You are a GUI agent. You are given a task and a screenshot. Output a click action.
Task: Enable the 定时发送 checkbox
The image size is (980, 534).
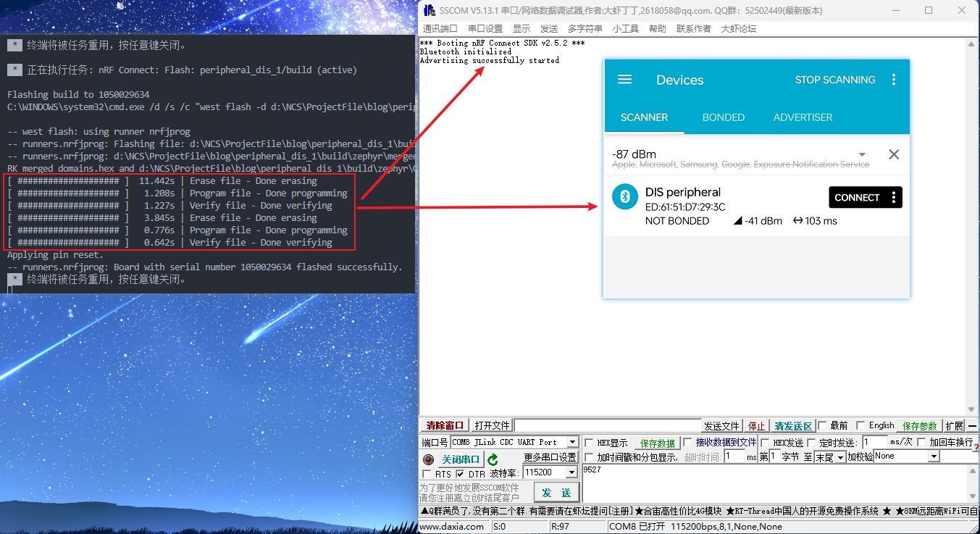(812, 443)
